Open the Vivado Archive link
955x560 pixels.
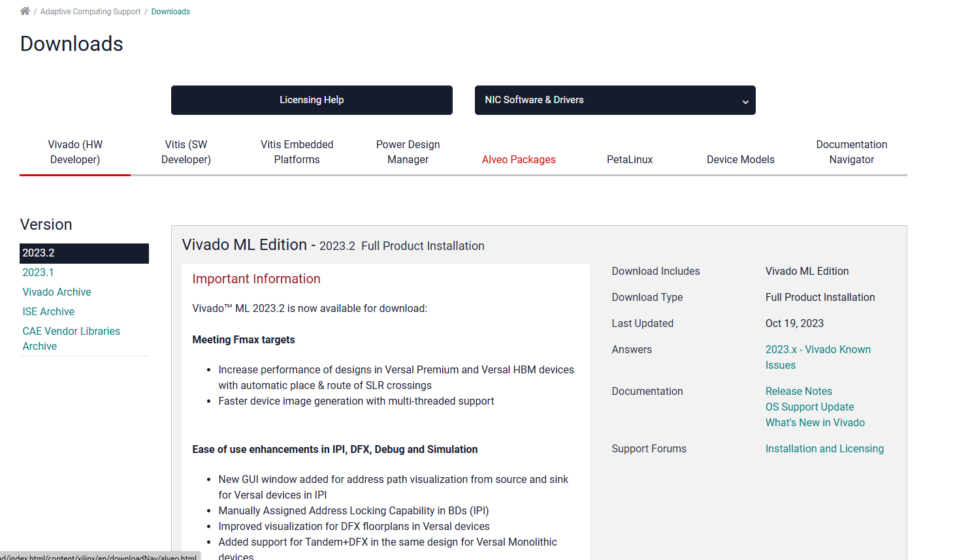[x=57, y=292]
